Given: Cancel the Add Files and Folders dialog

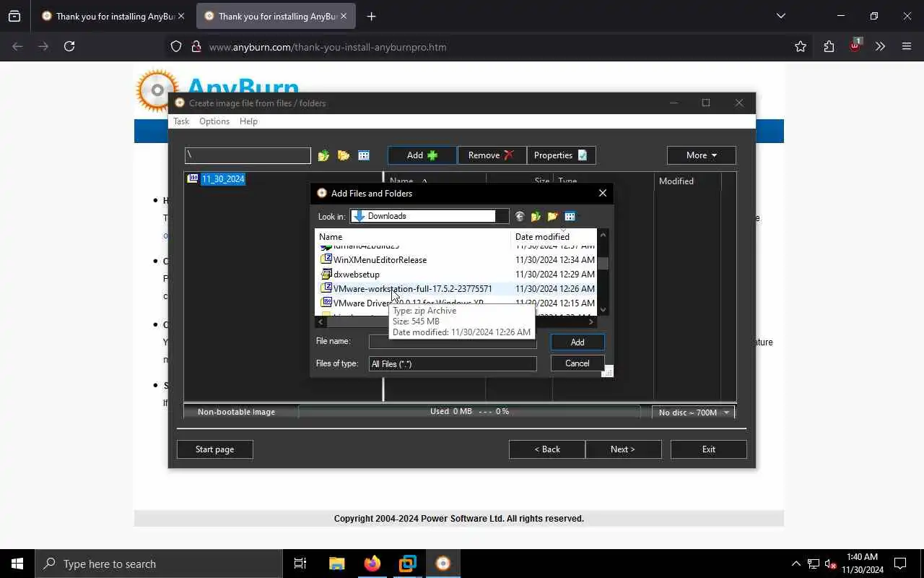Looking at the screenshot, I should (x=577, y=363).
